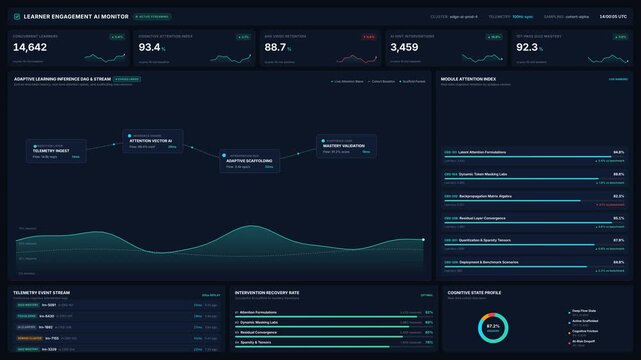Click the Backpropagation Matrix Algebra progress bar
Viewport: 641px width, 360px height.
(x=534, y=201)
